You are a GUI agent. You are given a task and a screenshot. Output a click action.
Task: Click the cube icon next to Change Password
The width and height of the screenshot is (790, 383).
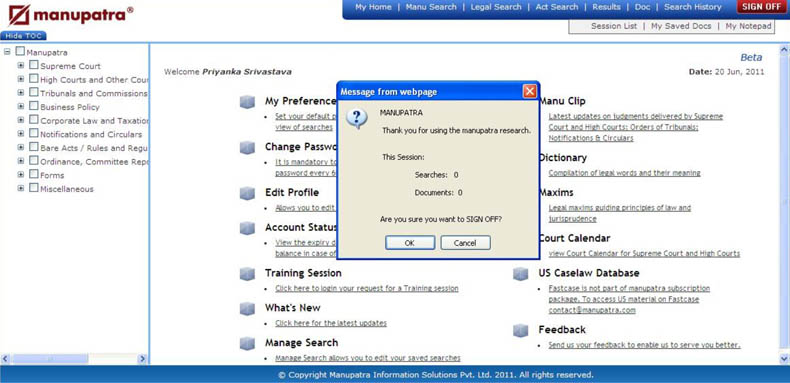click(x=247, y=148)
